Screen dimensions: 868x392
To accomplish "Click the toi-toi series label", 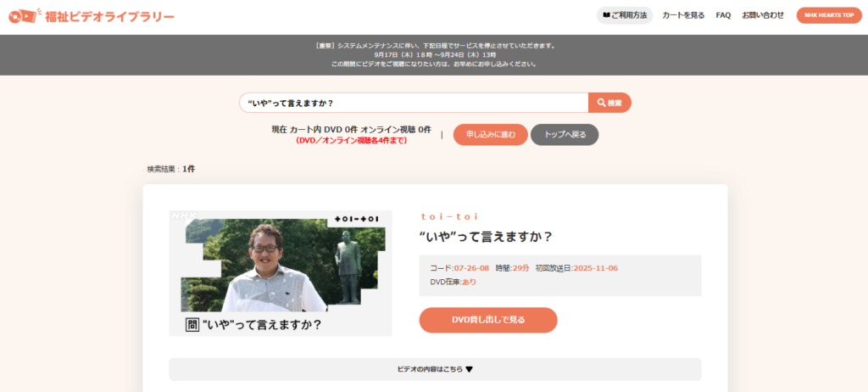I will pyautogui.click(x=449, y=217).
